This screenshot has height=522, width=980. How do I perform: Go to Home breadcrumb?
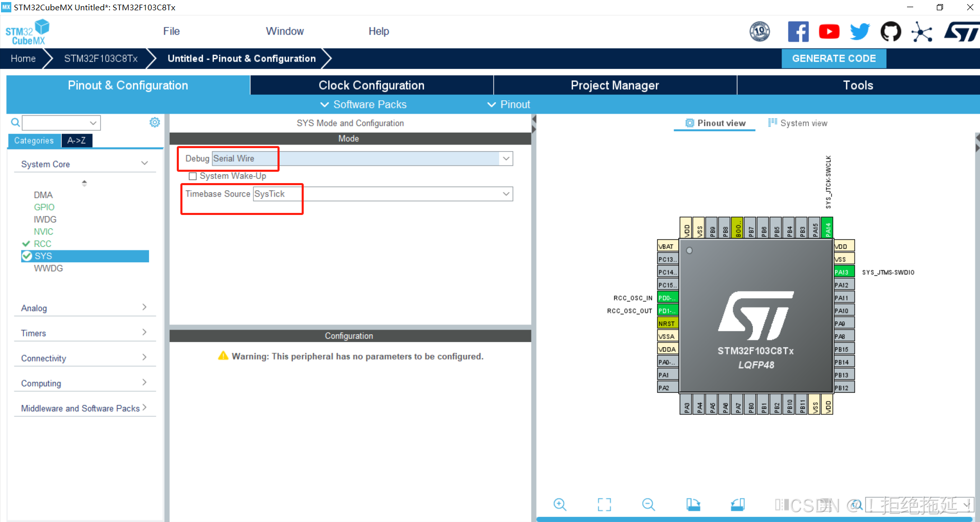click(23, 59)
